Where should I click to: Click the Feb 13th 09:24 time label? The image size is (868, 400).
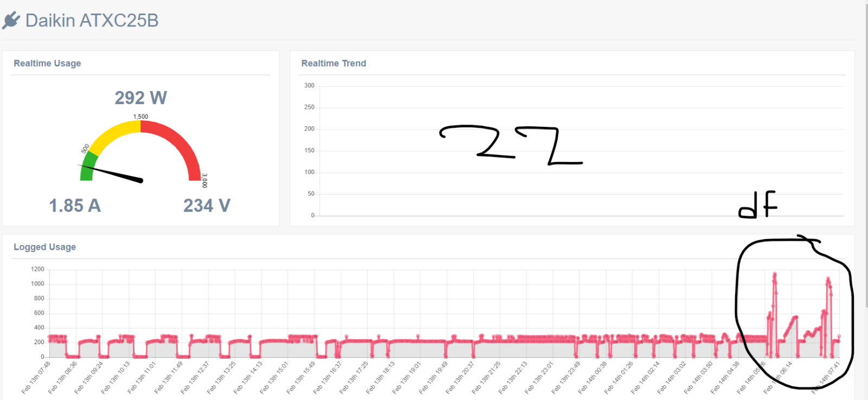[x=89, y=378]
